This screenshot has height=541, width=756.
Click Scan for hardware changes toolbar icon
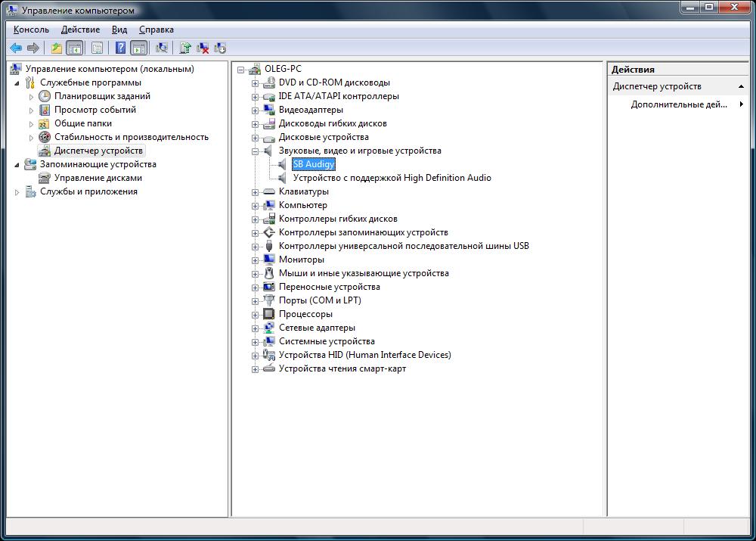[161, 48]
